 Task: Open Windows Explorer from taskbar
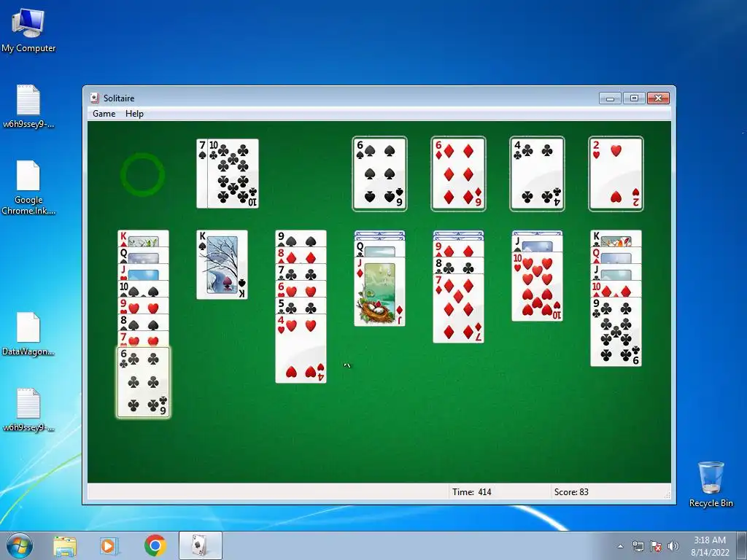tap(65, 545)
